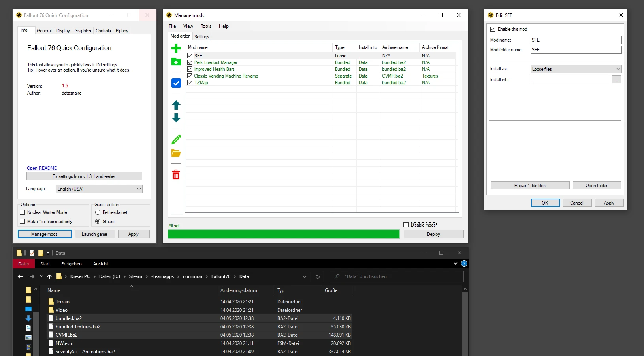This screenshot has height=356, width=644.
Task: Click the blue toggle-all checkmark icon
Action: (x=176, y=83)
